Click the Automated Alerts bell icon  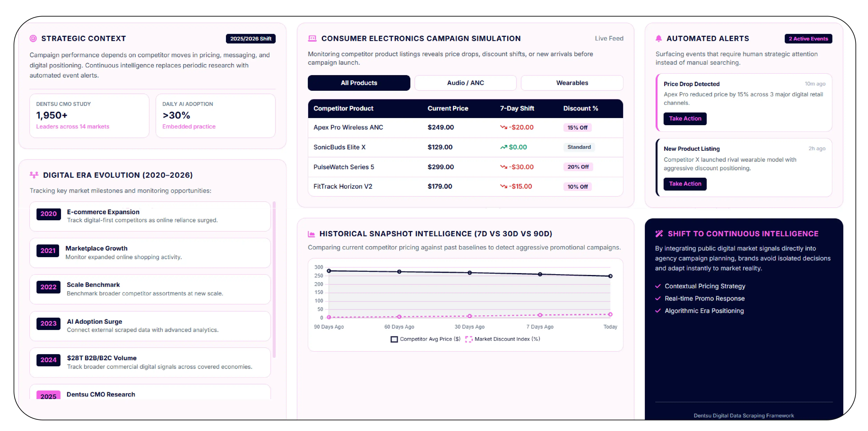pos(659,38)
